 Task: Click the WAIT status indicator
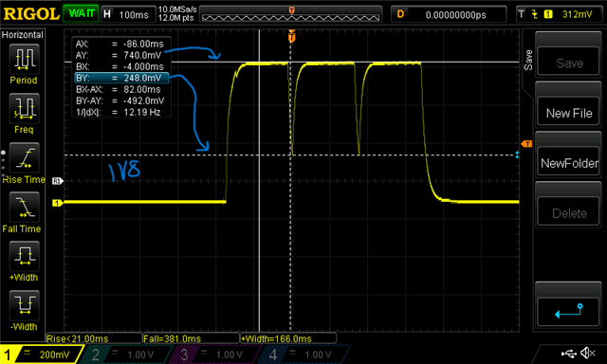tap(81, 13)
